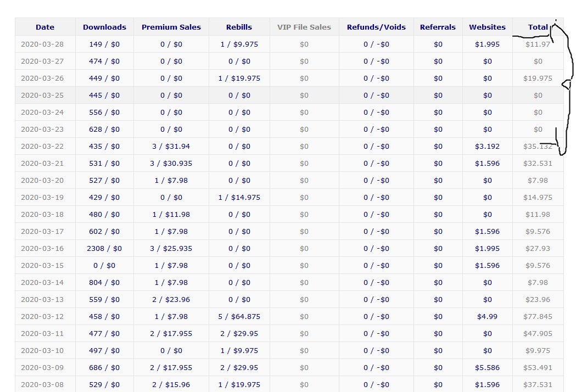
Task: Click the Premium Sales column header
Action: (x=171, y=27)
